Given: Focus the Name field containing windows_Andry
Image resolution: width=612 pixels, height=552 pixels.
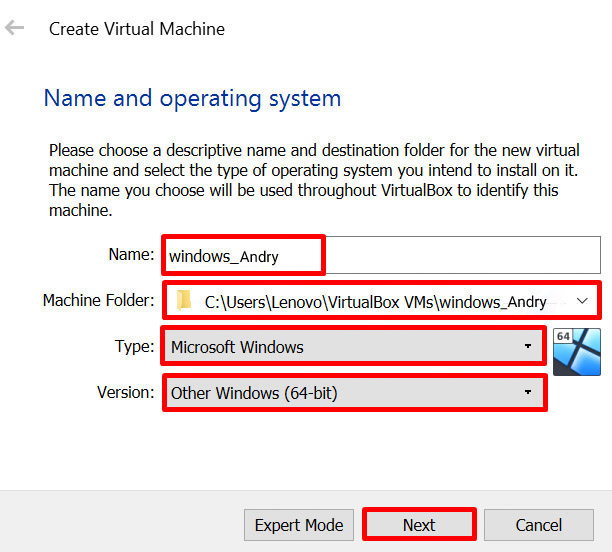Looking at the screenshot, I should point(380,256).
